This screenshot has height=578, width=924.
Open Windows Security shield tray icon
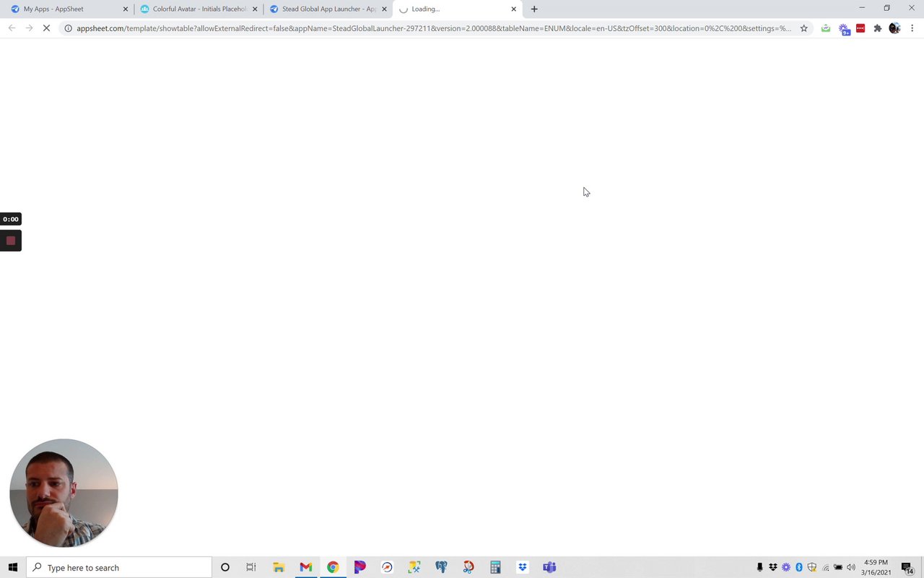812,567
